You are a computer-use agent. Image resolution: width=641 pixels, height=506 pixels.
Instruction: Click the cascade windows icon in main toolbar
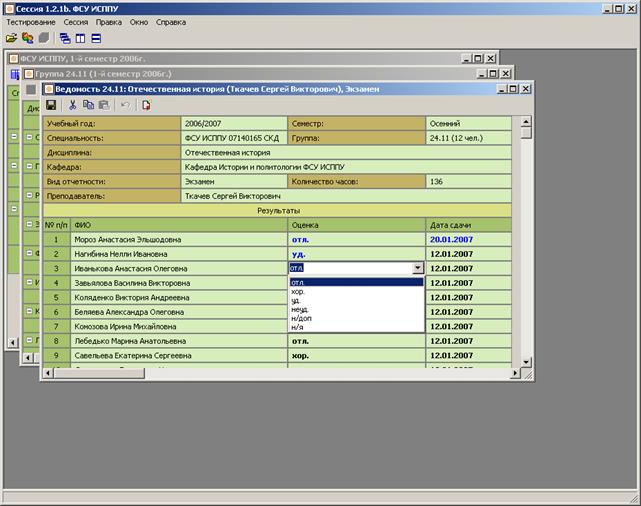tap(65, 38)
